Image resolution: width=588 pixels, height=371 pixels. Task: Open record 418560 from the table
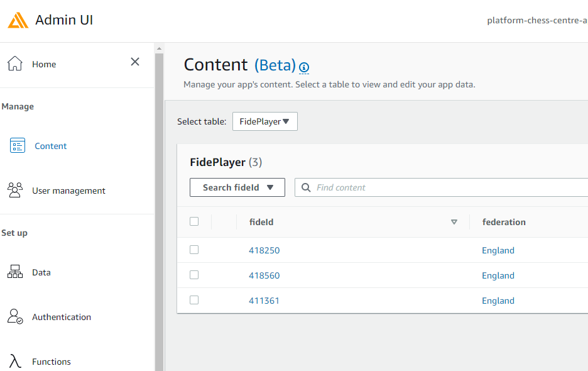click(264, 275)
